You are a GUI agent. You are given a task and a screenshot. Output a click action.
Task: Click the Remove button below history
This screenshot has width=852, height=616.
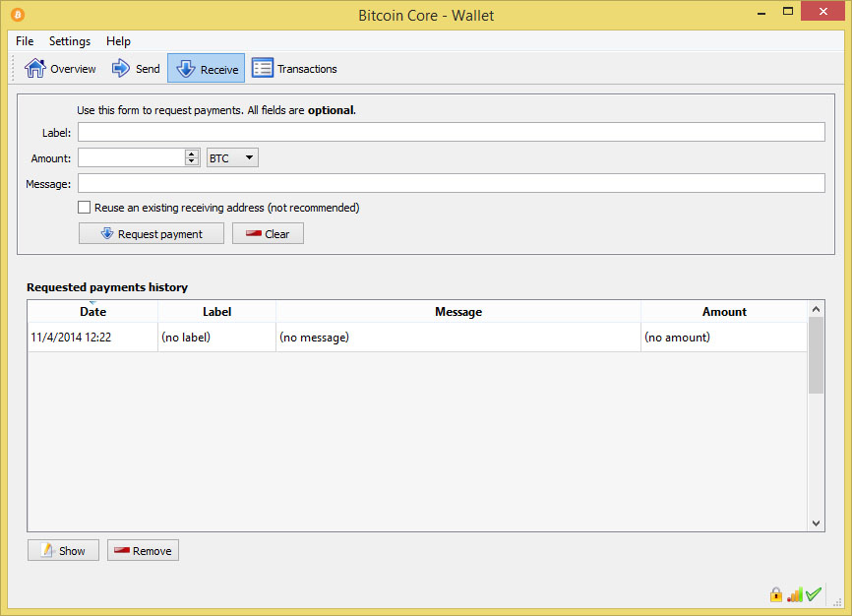coord(143,551)
